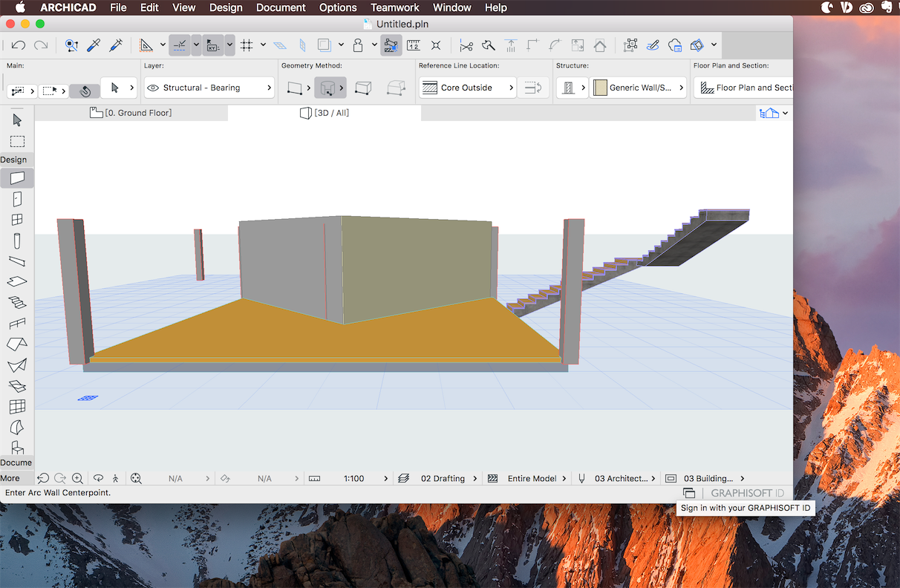Click the Redo arrow in the toolbar

coord(41,45)
